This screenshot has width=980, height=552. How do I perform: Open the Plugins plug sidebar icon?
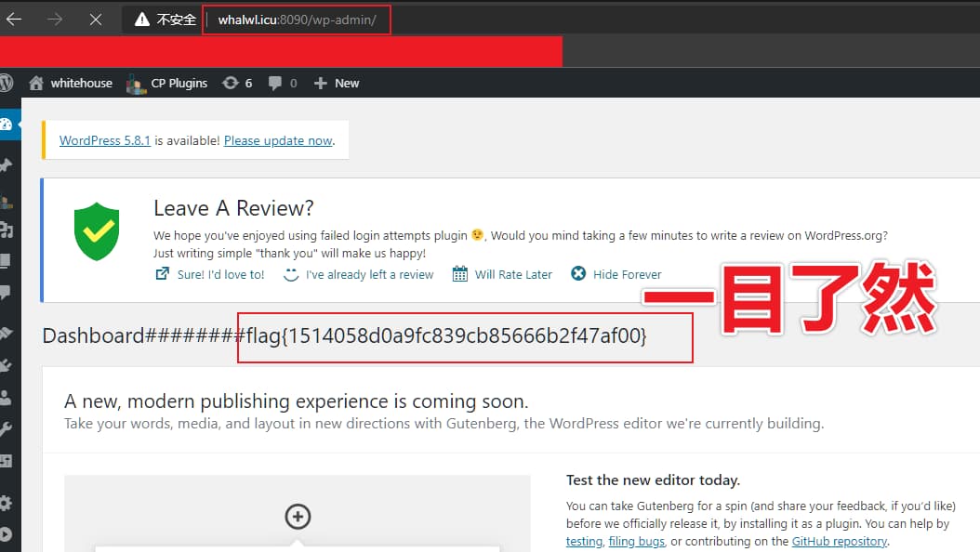click(7, 365)
